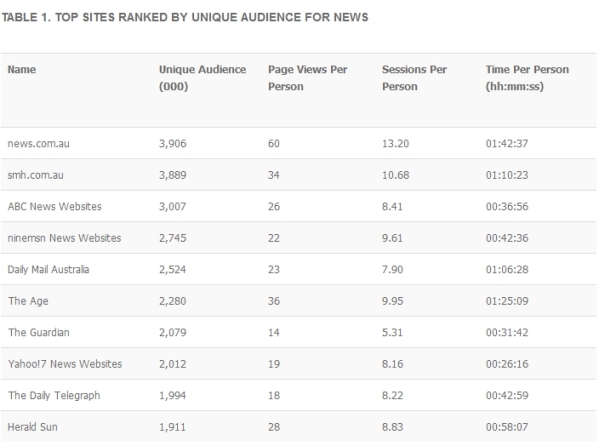Viewport: 600px width, 446px height.
Task: Click time per person '00:42:36'
Action: [507, 238]
